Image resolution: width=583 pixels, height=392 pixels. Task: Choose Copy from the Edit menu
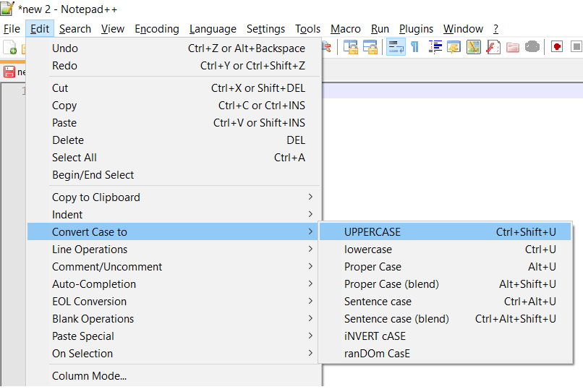click(x=174, y=106)
